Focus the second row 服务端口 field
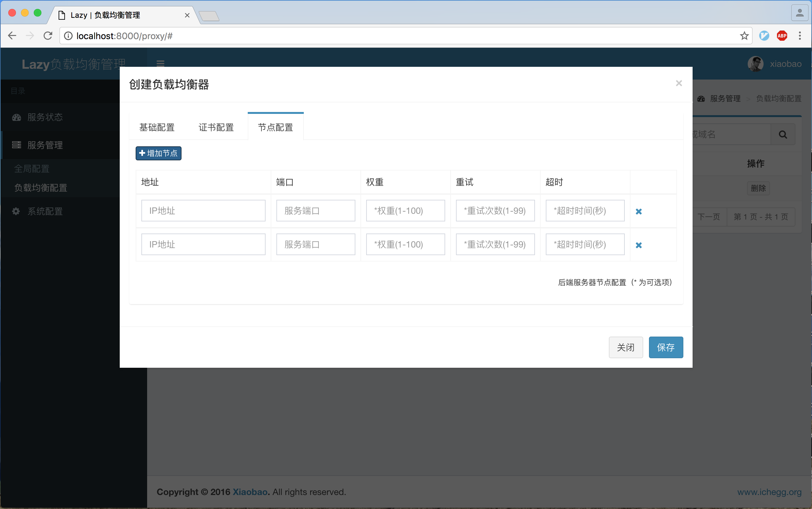The image size is (812, 509). coord(315,244)
